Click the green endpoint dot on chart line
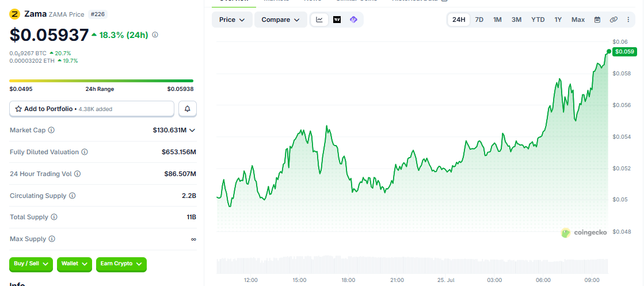 click(x=609, y=51)
